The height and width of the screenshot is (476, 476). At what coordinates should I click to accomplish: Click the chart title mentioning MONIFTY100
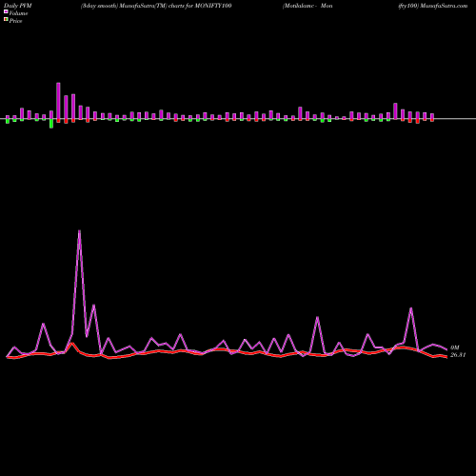pos(156,6)
